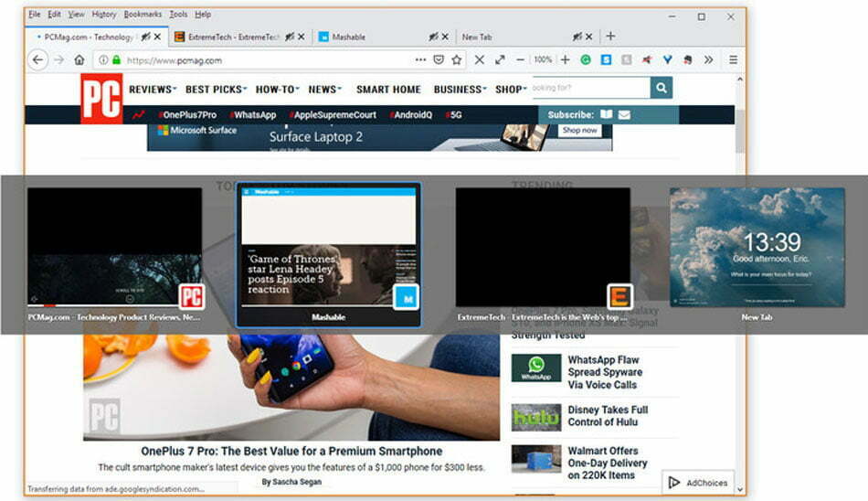Image resolution: width=868 pixels, height=501 pixels.
Task: Close the PCMag.com tab
Action: coord(158,37)
